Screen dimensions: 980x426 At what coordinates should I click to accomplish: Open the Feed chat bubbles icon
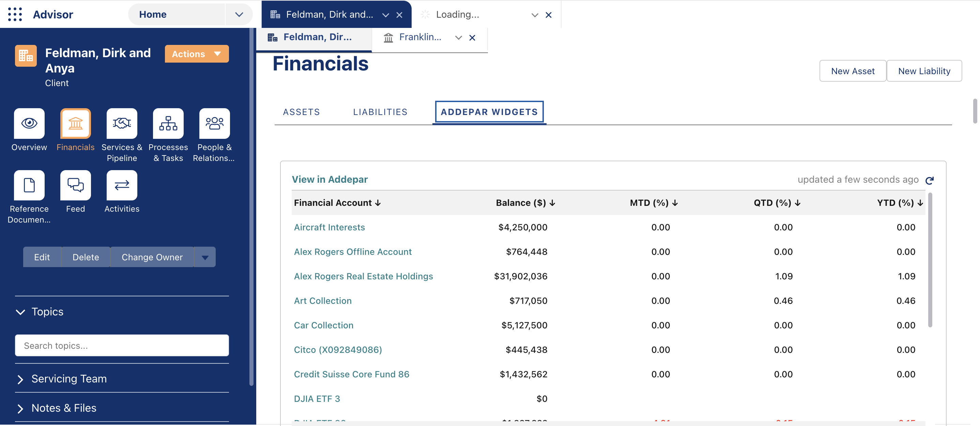tap(75, 185)
